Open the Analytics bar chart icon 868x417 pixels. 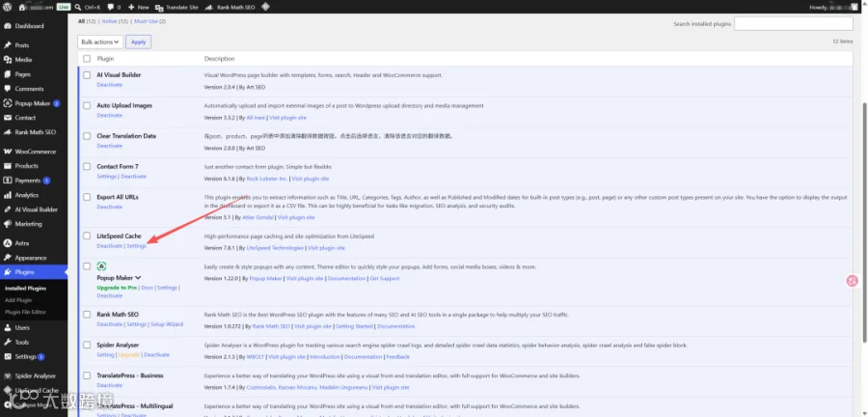[x=7, y=195]
